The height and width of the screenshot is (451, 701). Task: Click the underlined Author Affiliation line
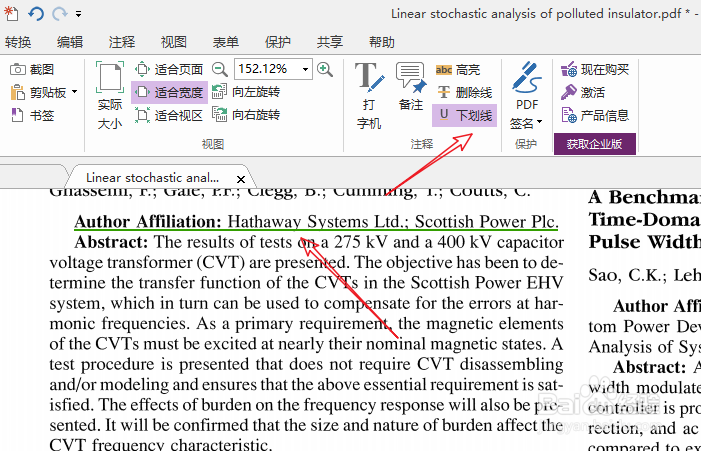pyautogui.click(x=316, y=222)
